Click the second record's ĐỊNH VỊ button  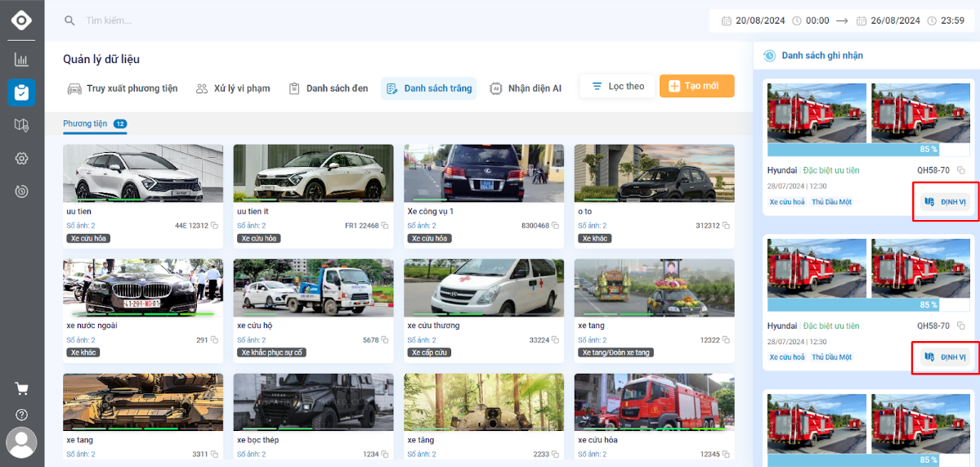pyautogui.click(x=946, y=357)
